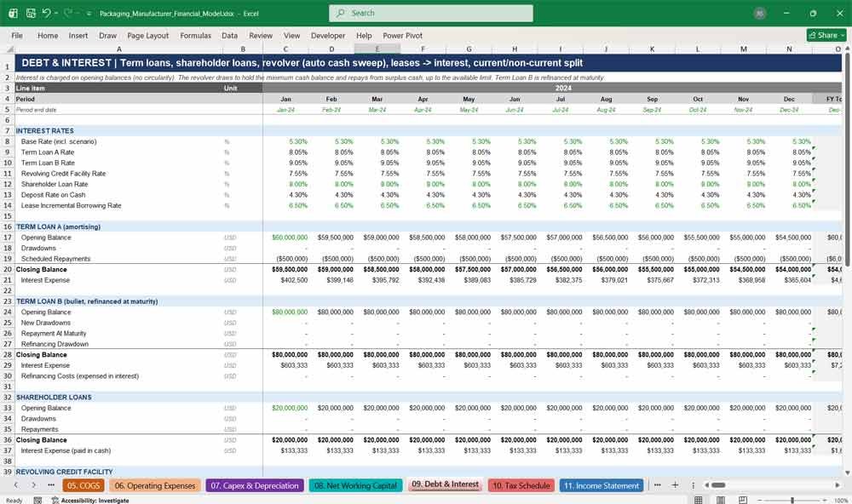
Task: Click the ellipsis left of the 05. COGS tab
Action: [x=51, y=485]
